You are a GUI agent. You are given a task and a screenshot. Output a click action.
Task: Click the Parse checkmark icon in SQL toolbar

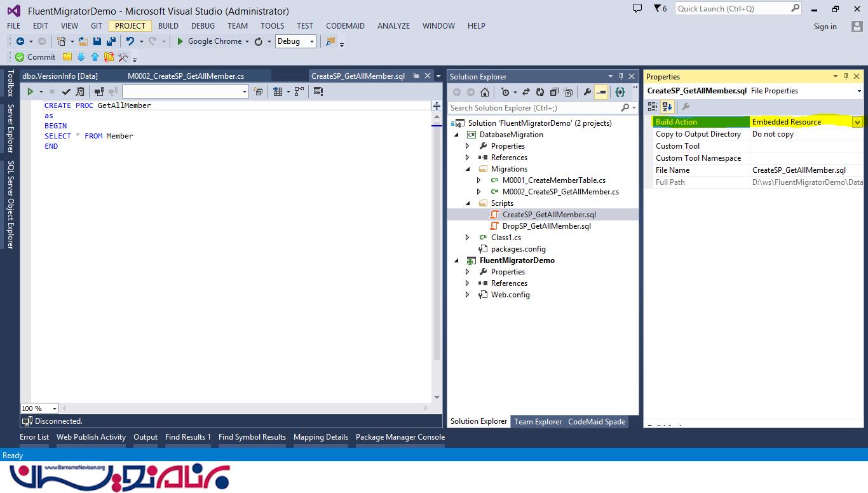click(66, 91)
